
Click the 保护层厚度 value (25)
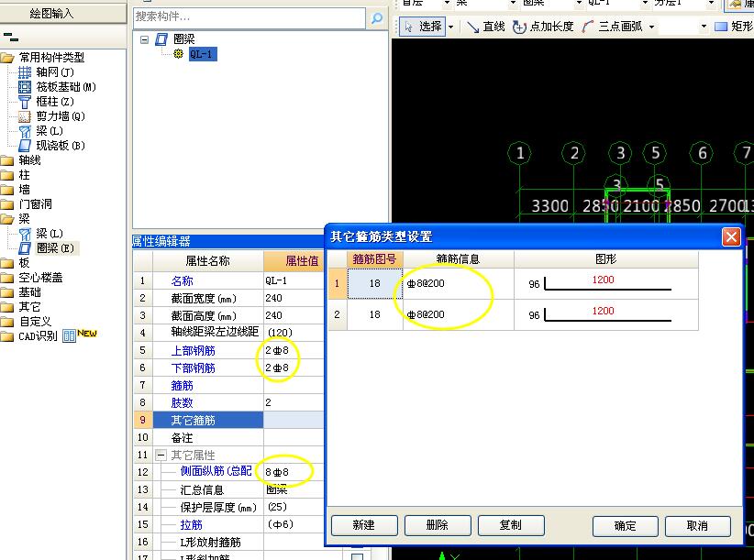pyautogui.click(x=294, y=507)
